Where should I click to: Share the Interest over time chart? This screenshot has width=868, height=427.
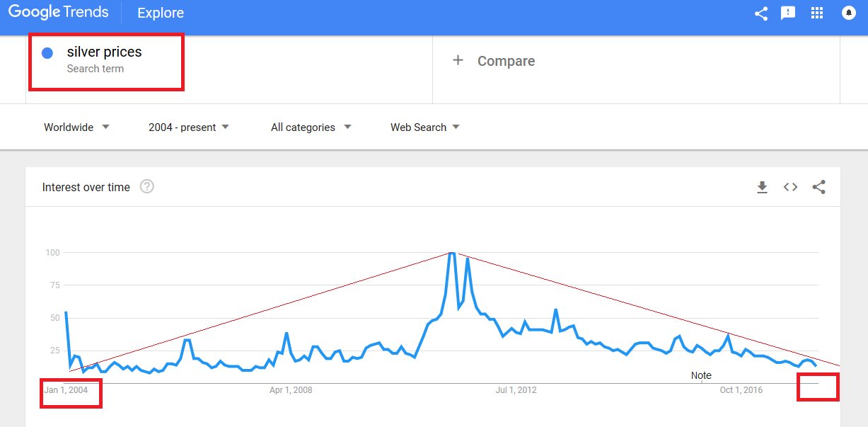(x=818, y=187)
